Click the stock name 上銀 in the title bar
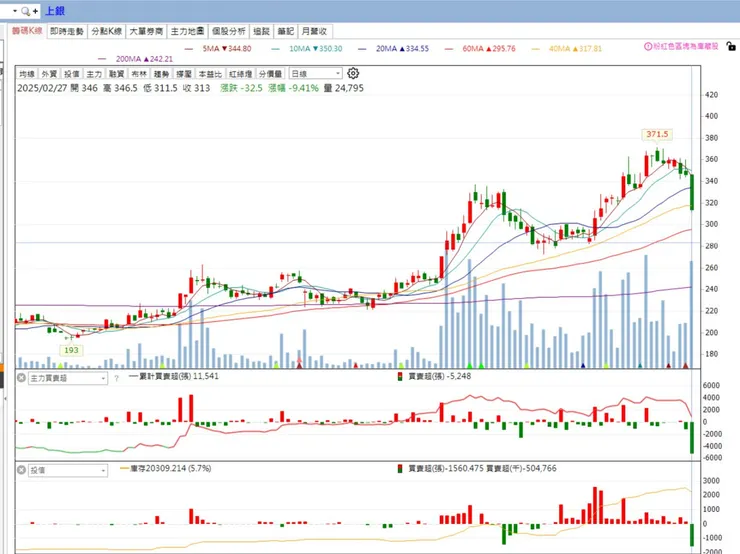 click(55, 11)
